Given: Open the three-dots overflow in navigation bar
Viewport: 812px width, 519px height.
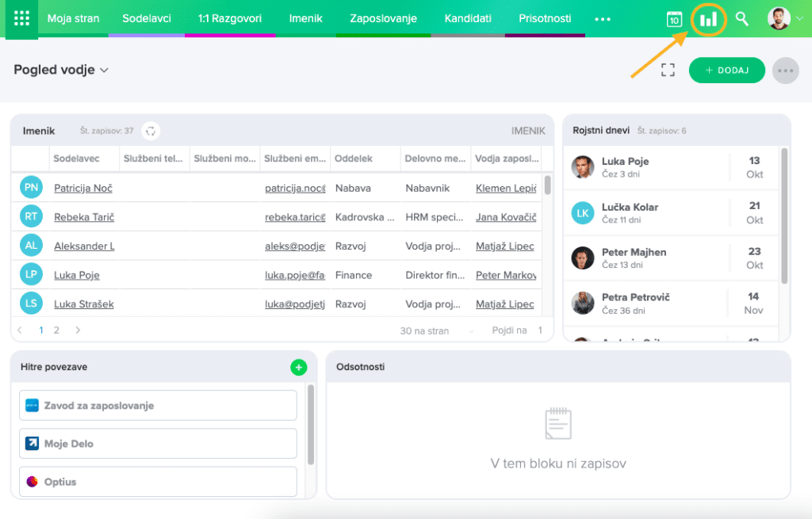Looking at the screenshot, I should click(x=603, y=19).
